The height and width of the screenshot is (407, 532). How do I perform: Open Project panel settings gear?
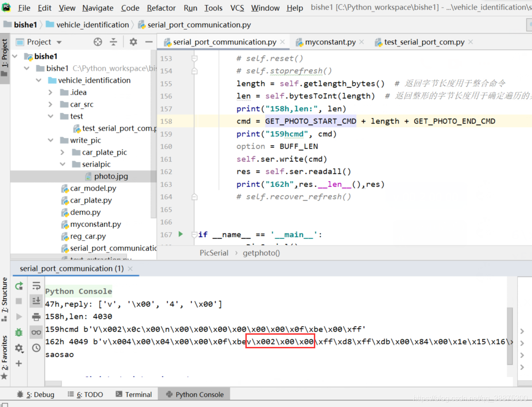tap(133, 42)
